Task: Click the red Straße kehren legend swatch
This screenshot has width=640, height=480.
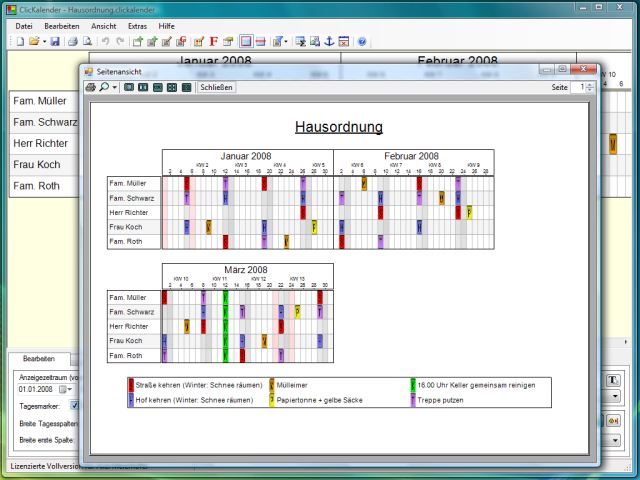Action: (131, 384)
